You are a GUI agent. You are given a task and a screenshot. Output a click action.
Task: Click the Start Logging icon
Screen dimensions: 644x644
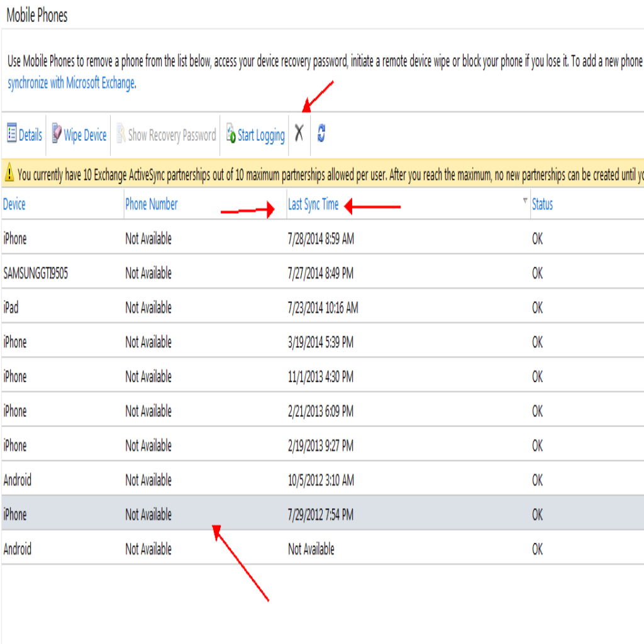click(x=231, y=135)
